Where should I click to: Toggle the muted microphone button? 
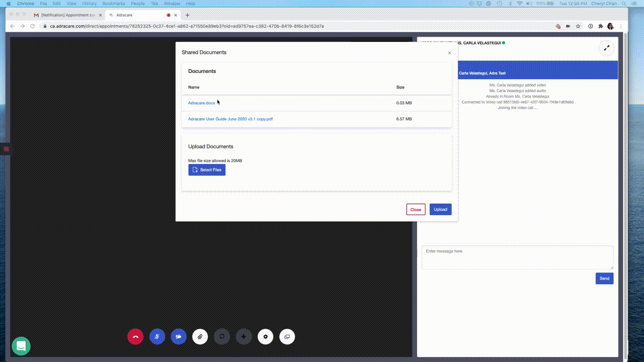pos(157,336)
